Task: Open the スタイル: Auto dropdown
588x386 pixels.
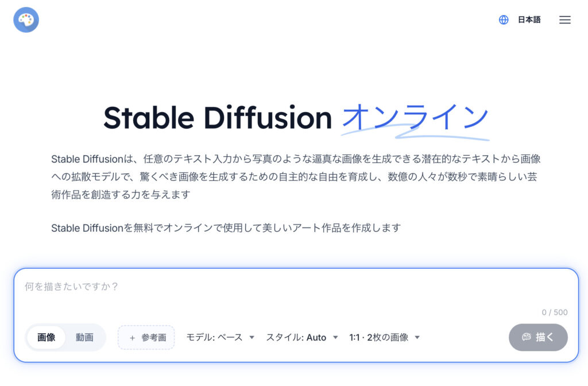Action: point(301,337)
